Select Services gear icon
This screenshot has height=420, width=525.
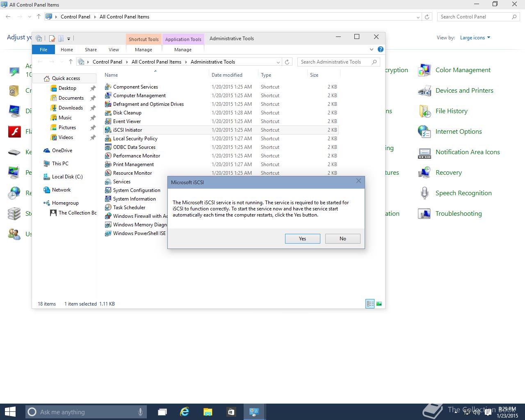tap(108, 182)
